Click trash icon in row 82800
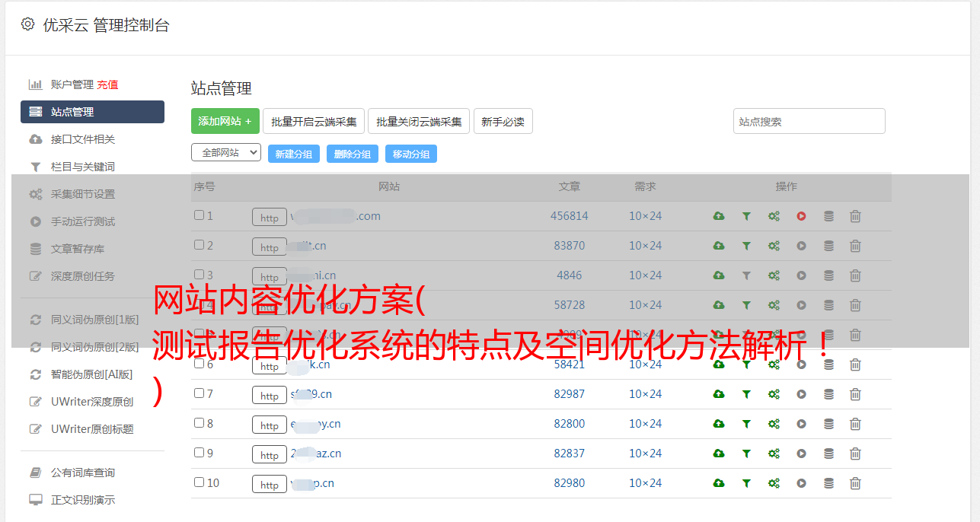The width and height of the screenshot is (980, 522). point(855,424)
